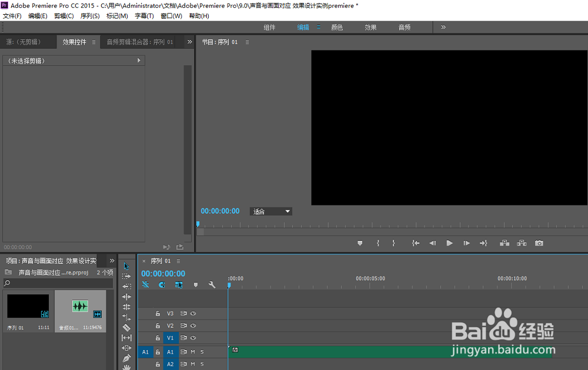Viewport: 588px width, 370px height.
Task: Toggle lock on V3 track
Action: point(158,314)
